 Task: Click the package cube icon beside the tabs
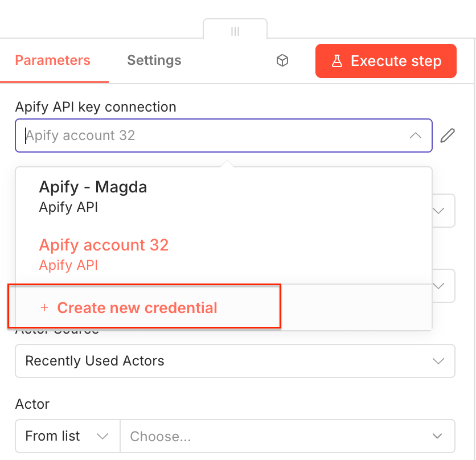point(282,60)
